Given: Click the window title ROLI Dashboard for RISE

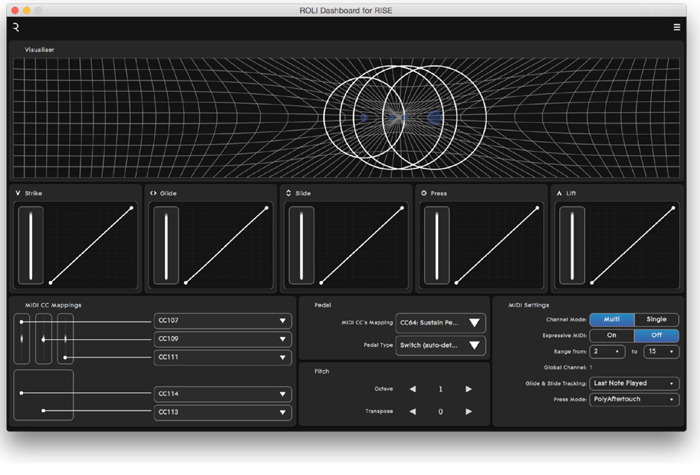Looking at the screenshot, I should [346, 10].
